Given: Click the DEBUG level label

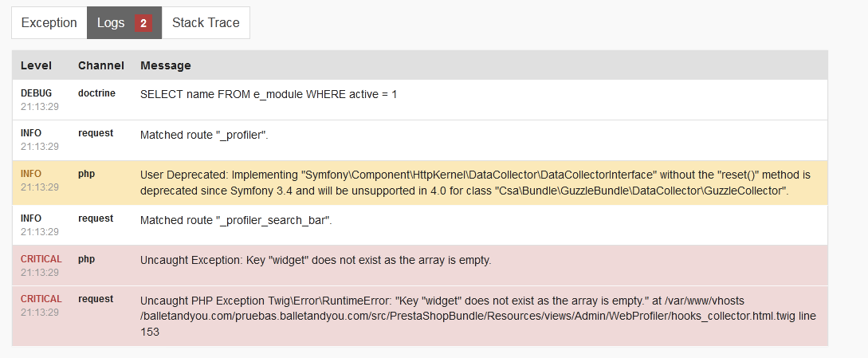Looking at the screenshot, I should [x=36, y=93].
